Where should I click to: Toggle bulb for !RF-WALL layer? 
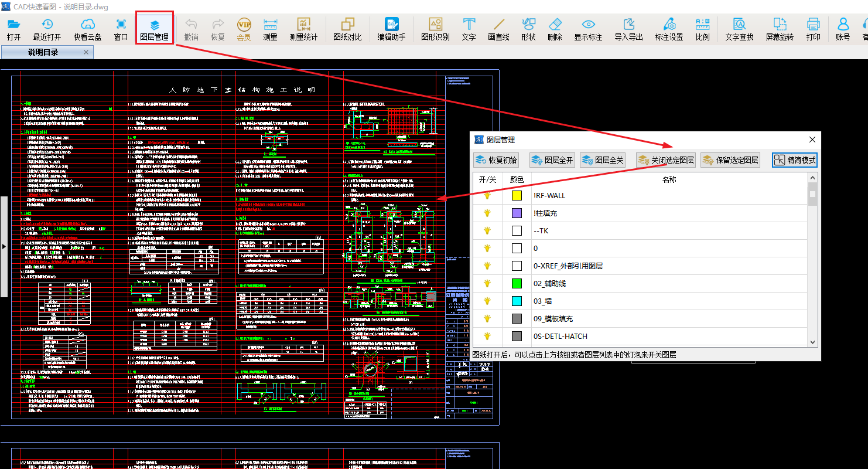tap(487, 196)
